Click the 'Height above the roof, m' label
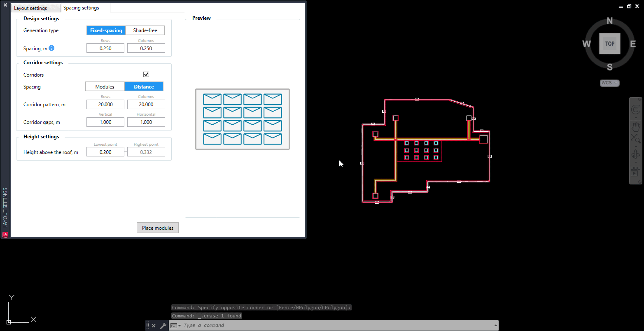 pyautogui.click(x=51, y=152)
